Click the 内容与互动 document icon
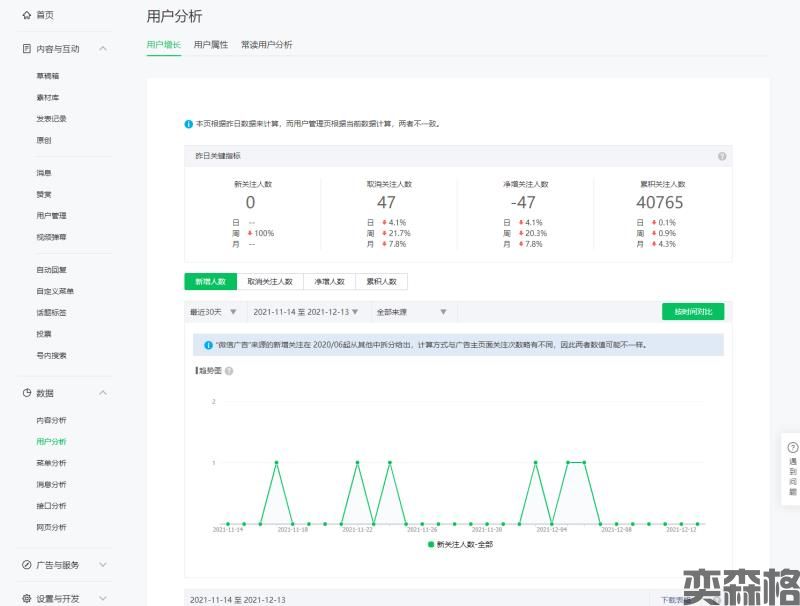Image resolution: width=800 pixels, height=606 pixels. click(26, 48)
